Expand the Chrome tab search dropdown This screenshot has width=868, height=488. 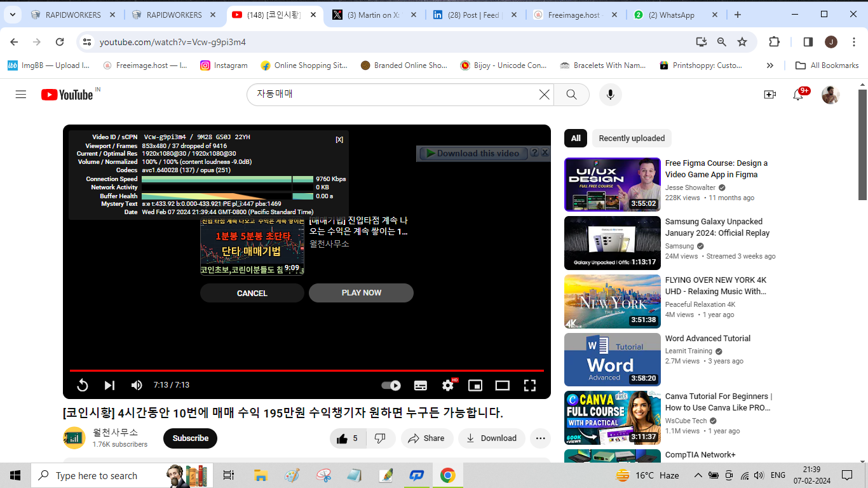coord(12,15)
